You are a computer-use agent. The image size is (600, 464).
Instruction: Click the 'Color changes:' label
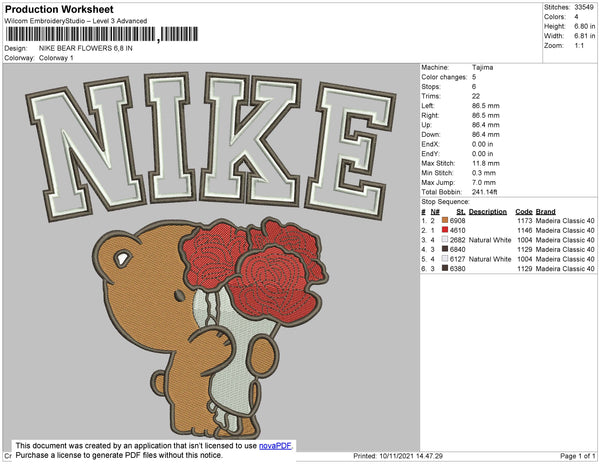444,77
